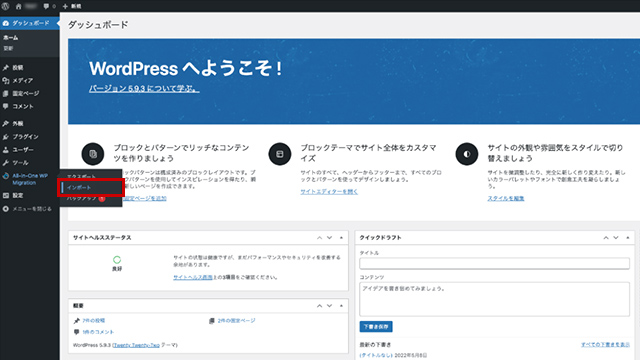Open the comments bubble in admin bar
Image resolution: width=640 pixels, height=360 pixels.
tap(49, 6)
